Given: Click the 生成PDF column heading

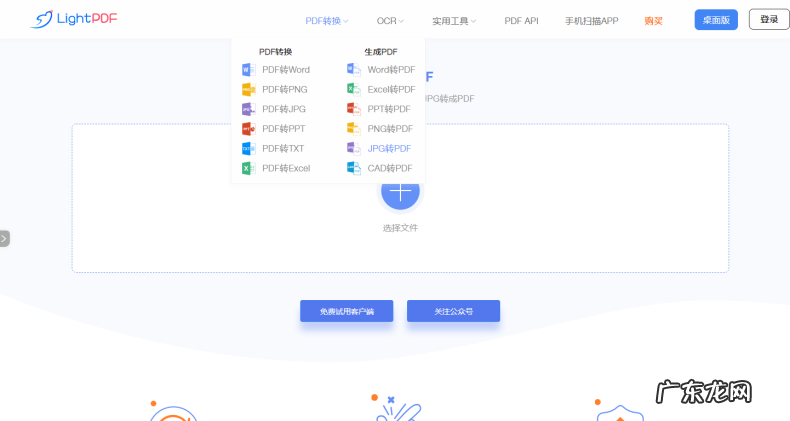Looking at the screenshot, I should tap(381, 51).
